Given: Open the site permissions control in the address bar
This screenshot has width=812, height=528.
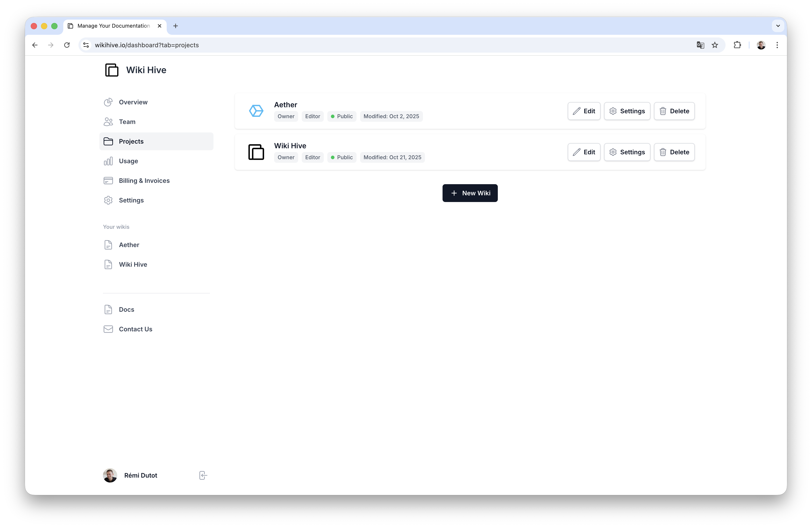Looking at the screenshot, I should coord(86,45).
